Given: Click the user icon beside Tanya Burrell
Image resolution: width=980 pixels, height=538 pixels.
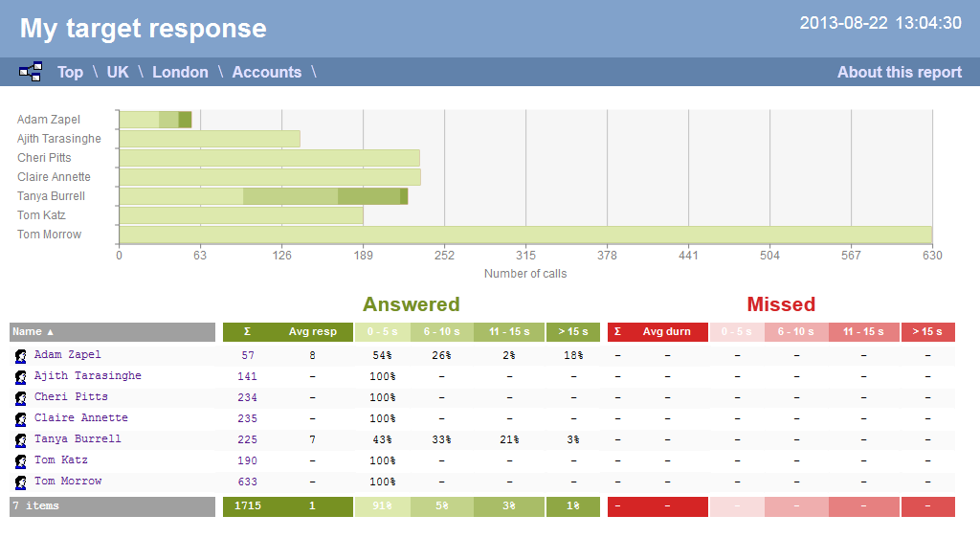Looking at the screenshot, I should tap(20, 440).
